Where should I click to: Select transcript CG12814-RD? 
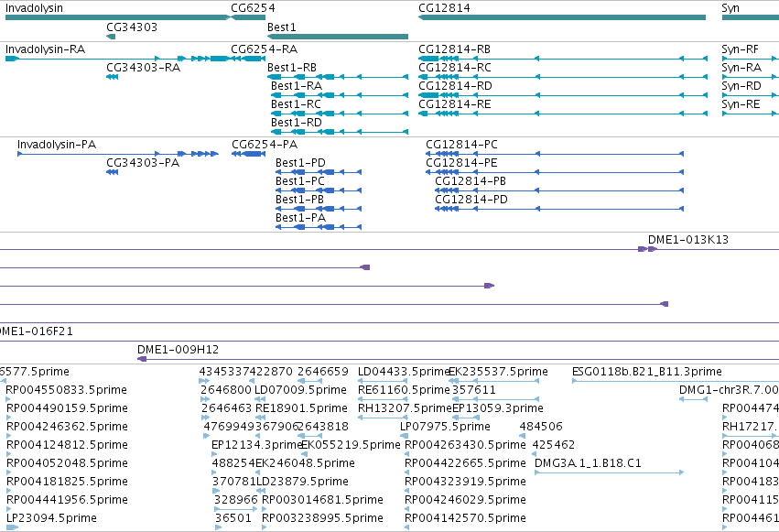[x=563, y=95]
